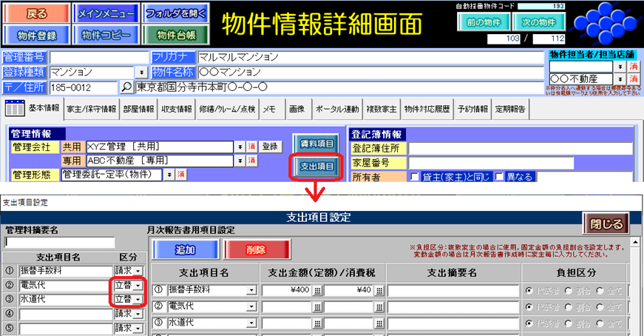Click calculator icon in 電気代 amount row
644x336 pixels.
(x=317, y=306)
